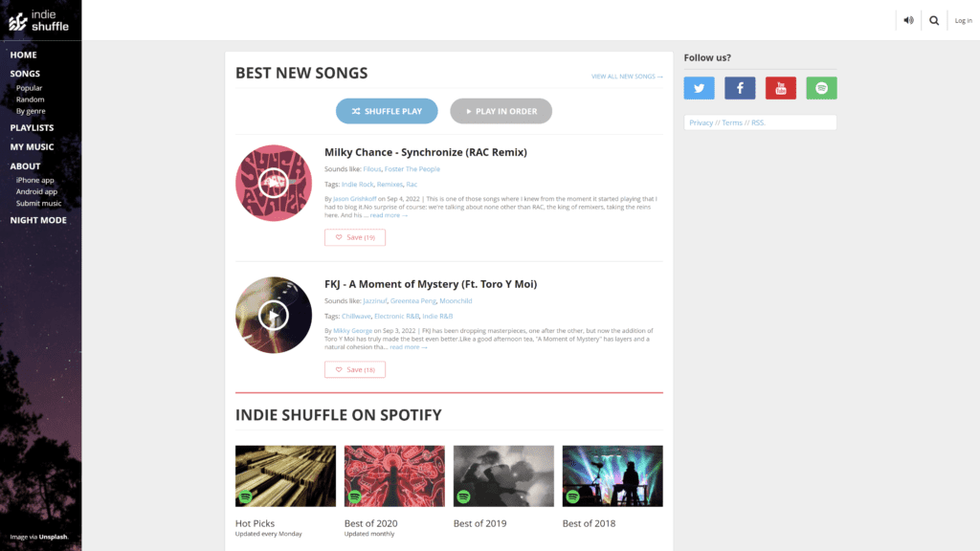
Task: Click the Play In Order button
Action: click(501, 111)
